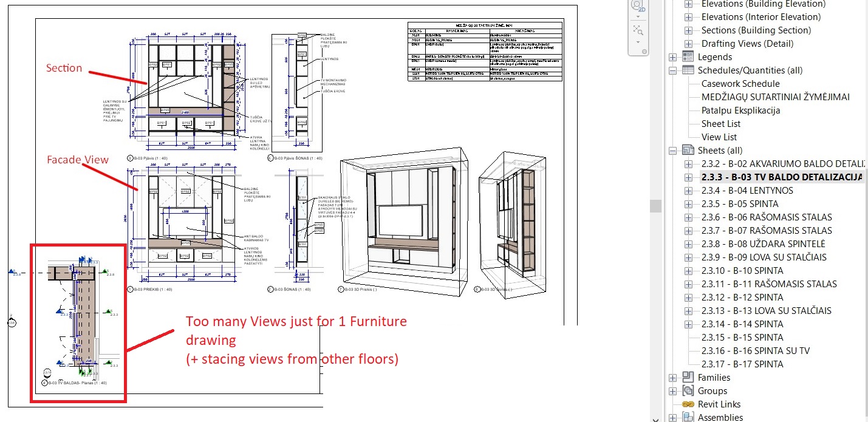Image resolution: width=868 pixels, height=422 pixels.
Task: Select the Casework Schedule entry
Action: pos(740,83)
